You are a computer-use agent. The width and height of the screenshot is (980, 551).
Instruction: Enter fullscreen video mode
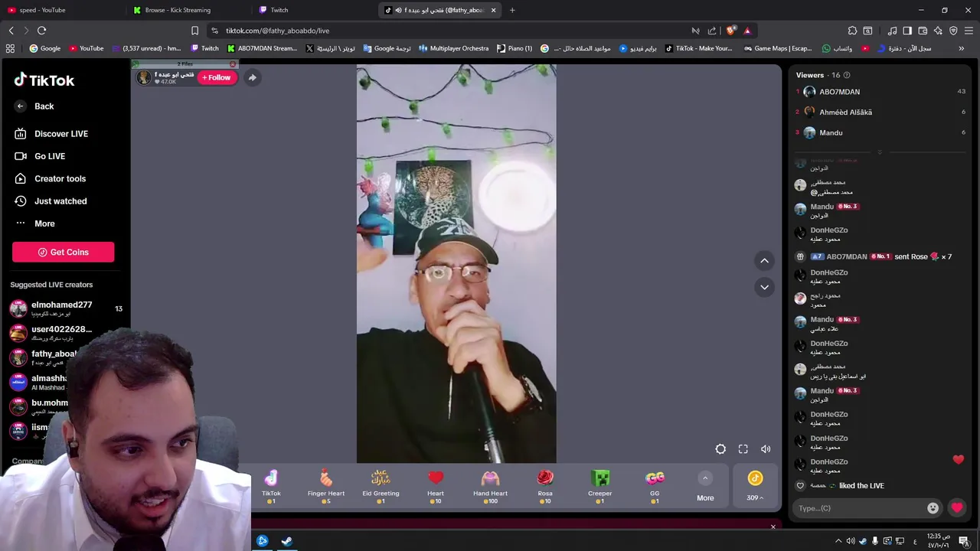pyautogui.click(x=743, y=449)
